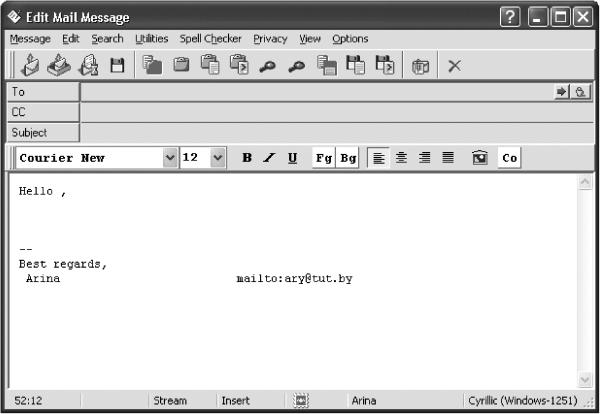Click the mailto:ary@tut.by link

pos(294,279)
